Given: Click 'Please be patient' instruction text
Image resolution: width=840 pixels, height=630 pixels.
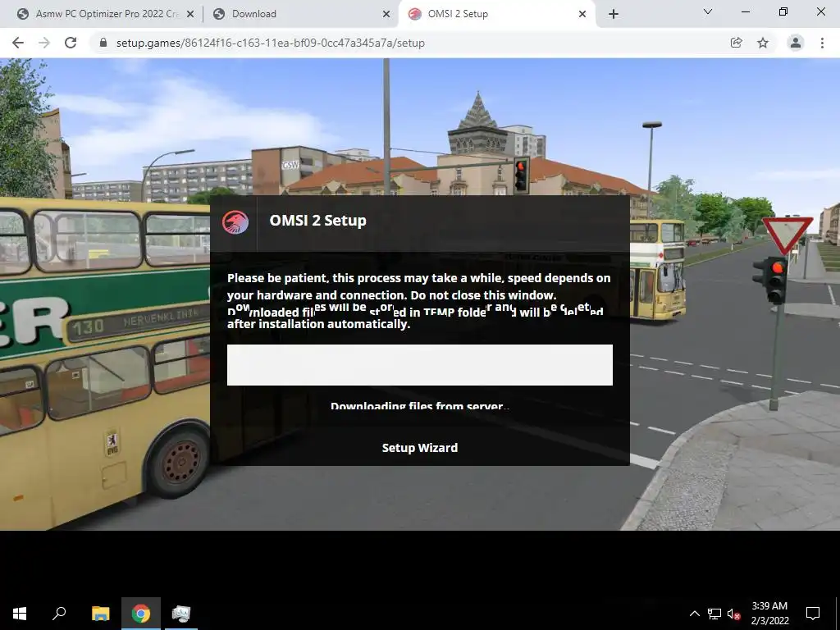Looking at the screenshot, I should click(418, 300).
